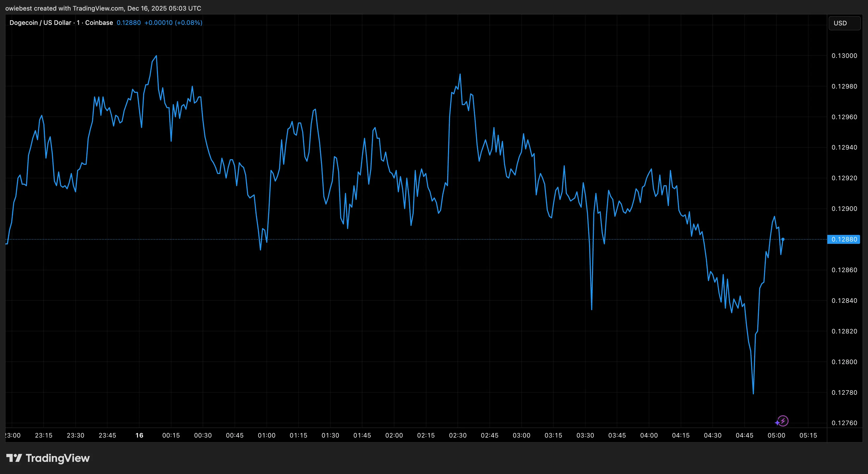This screenshot has width=868, height=474.
Task: Click the percentage change (+0.08%) in the legend
Action: (188, 22)
